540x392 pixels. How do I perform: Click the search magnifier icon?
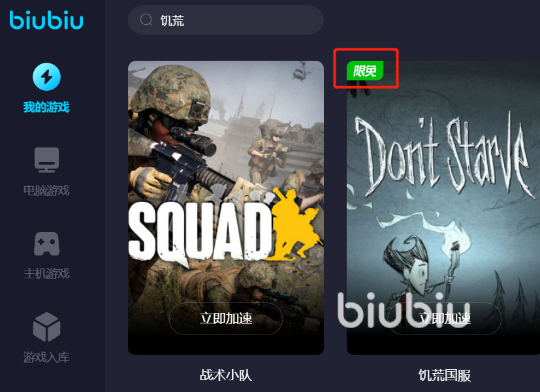[x=146, y=20]
